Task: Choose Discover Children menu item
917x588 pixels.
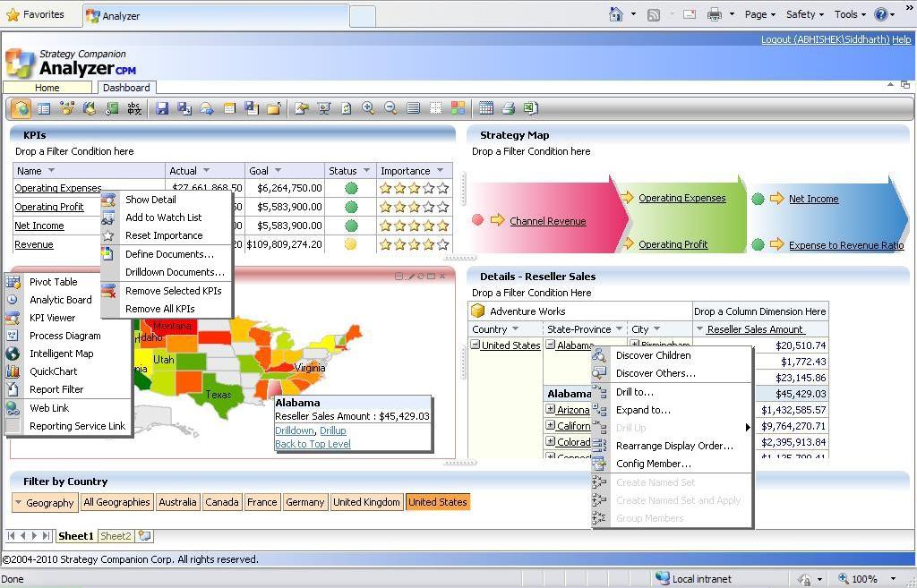Action: click(653, 354)
